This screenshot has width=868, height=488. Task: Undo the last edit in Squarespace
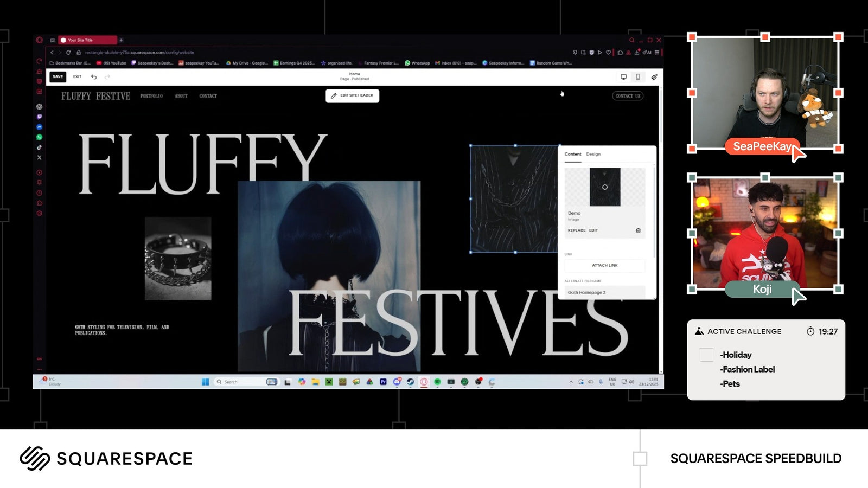point(94,77)
